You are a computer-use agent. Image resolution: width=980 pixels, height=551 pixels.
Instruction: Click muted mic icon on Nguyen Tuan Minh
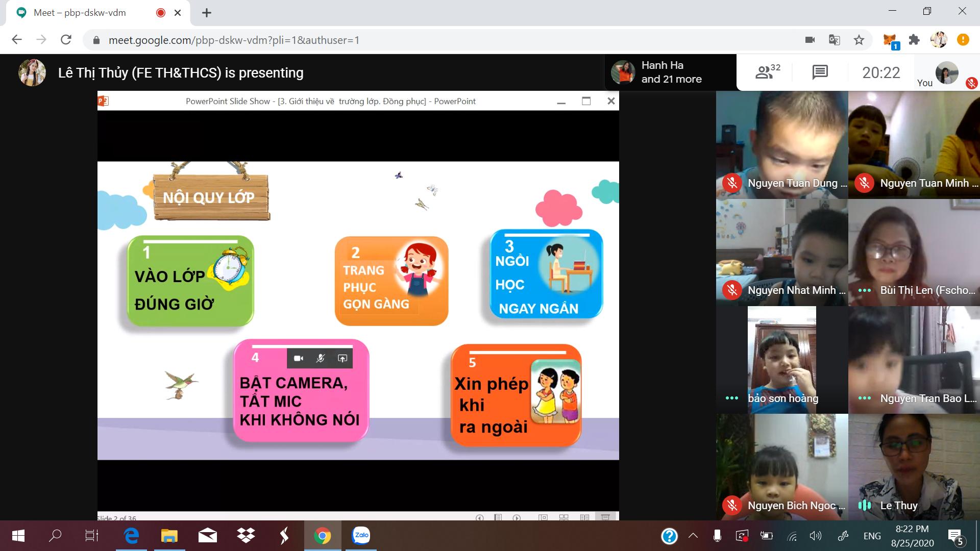click(864, 183)
